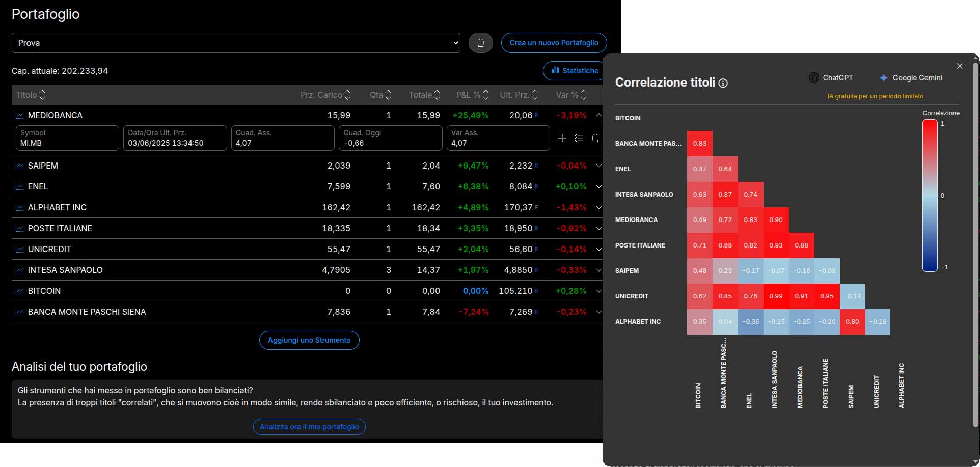This screenshot has width=980, height=467.
Task: Click the Guad. Oggi -0,66 field
Action: click(x=391, y=138)
